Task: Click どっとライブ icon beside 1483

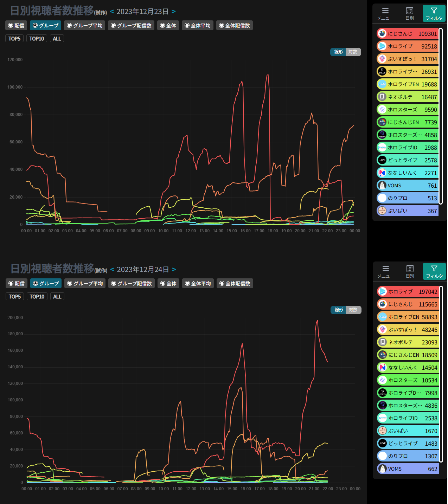Action: tap(383, 443)
